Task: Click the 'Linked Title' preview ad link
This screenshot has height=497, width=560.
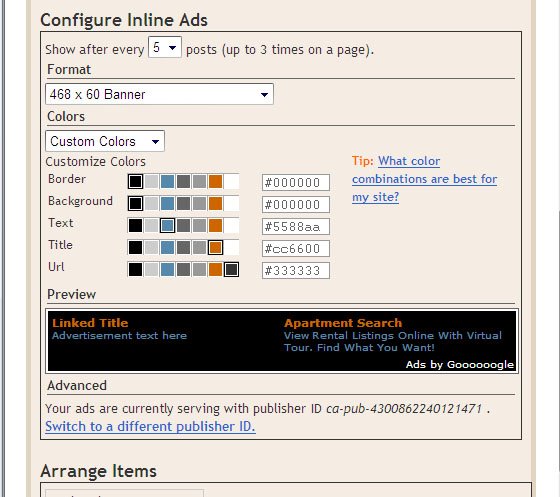Action: 90,323
